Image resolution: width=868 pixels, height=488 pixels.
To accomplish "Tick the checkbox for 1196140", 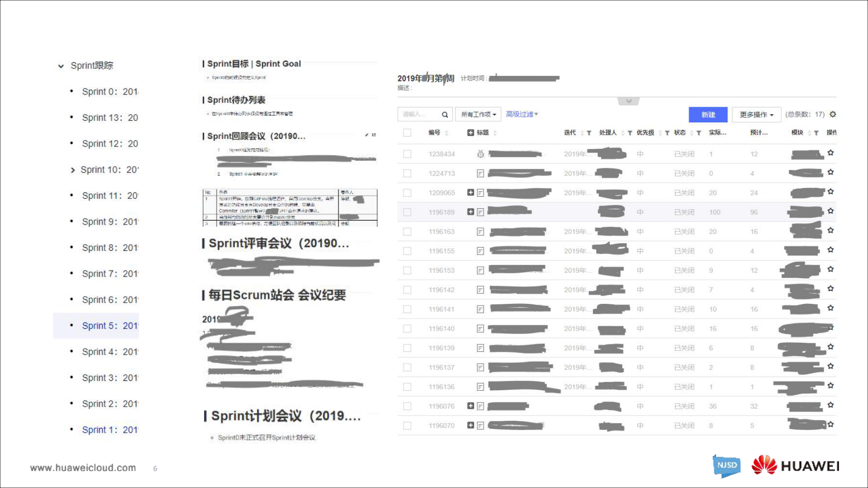I will click(407, 328).
